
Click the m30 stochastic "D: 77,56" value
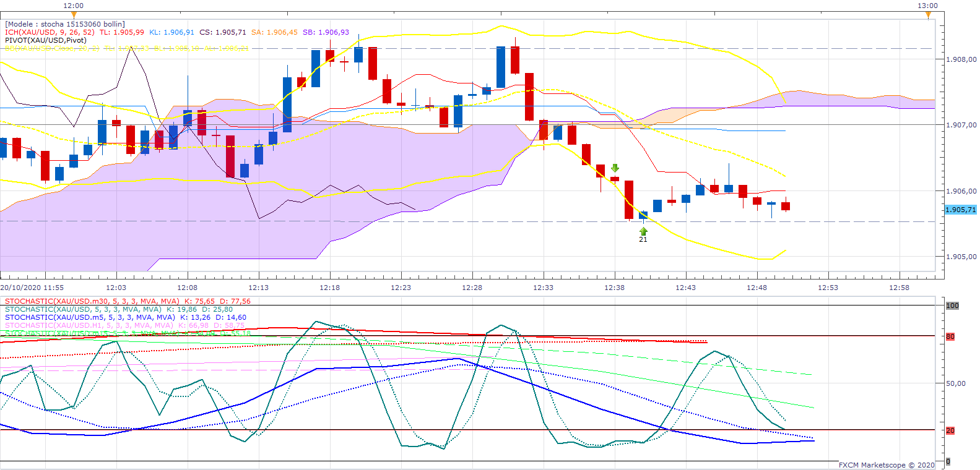click(x=236, y=301)
